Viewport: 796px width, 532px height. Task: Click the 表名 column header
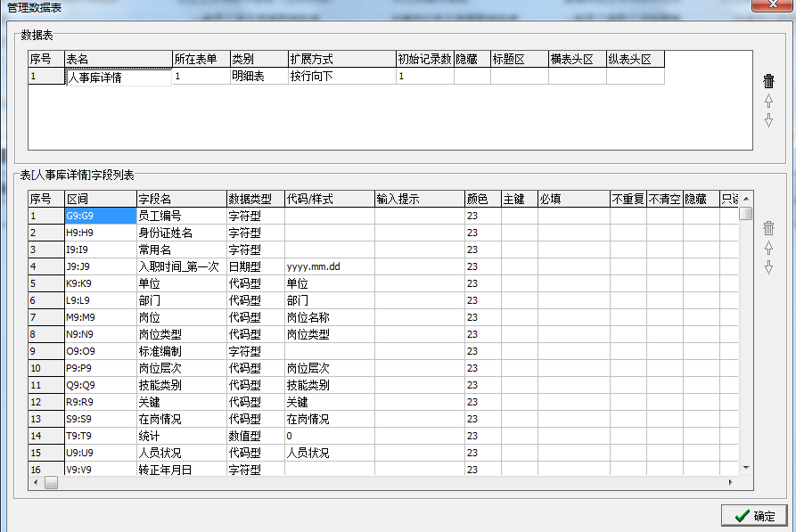(119, 59)
